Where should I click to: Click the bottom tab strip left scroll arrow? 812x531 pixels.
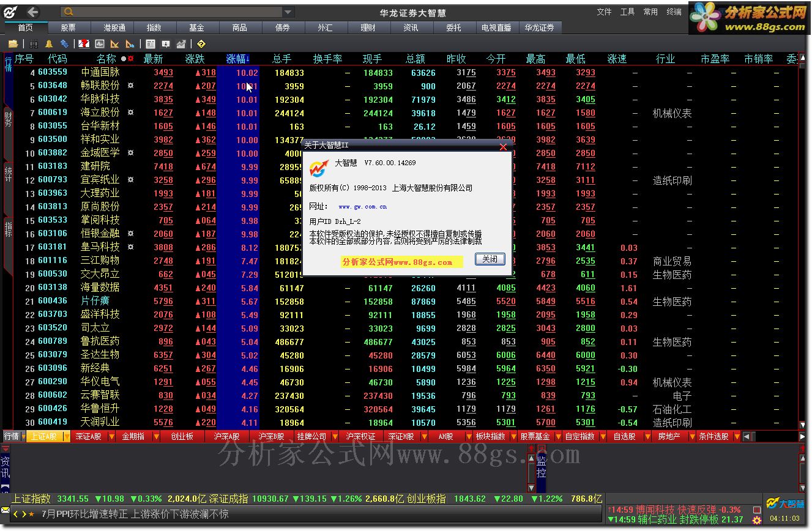click(x=746, y=437)
